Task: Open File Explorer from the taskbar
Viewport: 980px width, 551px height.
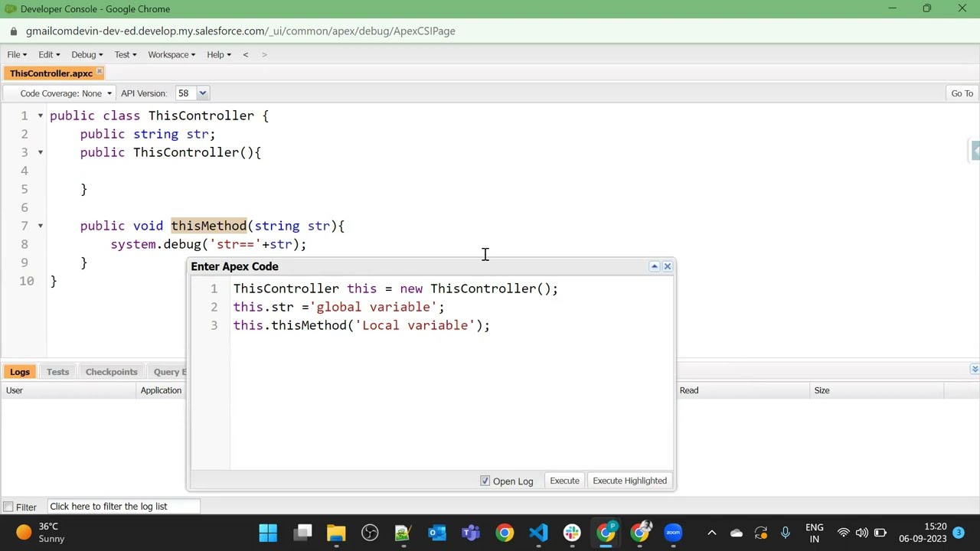Action: [x=336, y=533]
